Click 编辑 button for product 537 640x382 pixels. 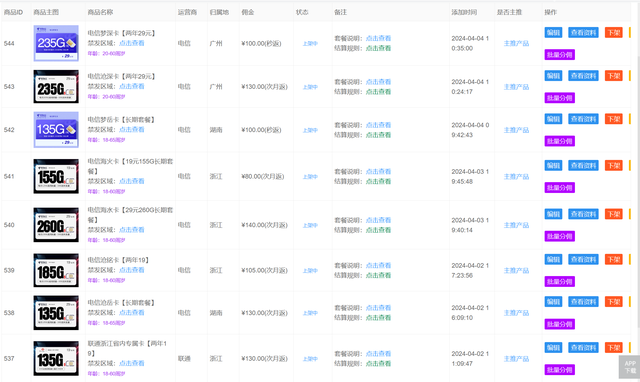click(553, 348)
